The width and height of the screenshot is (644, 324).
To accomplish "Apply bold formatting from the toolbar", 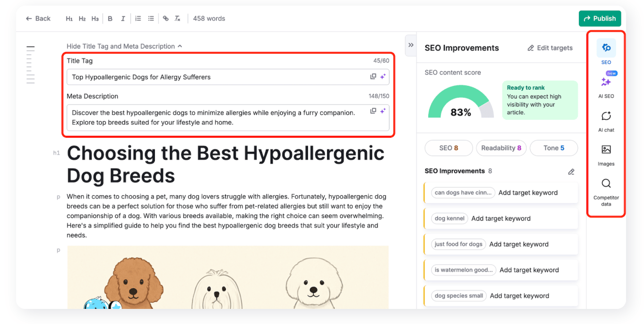I will tap(110, 18).
